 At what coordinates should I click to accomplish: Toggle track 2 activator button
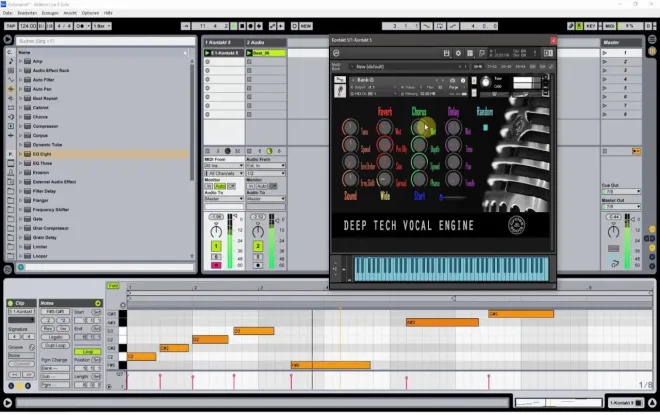(258, 246)
